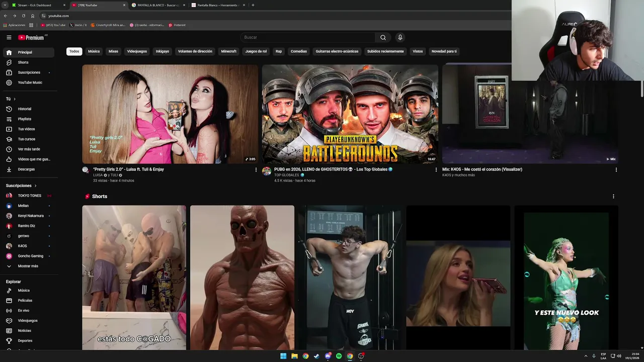This screenshot has width=644, height=362.
Task: Select the Rap filter chip
Action: click(279, 51)
